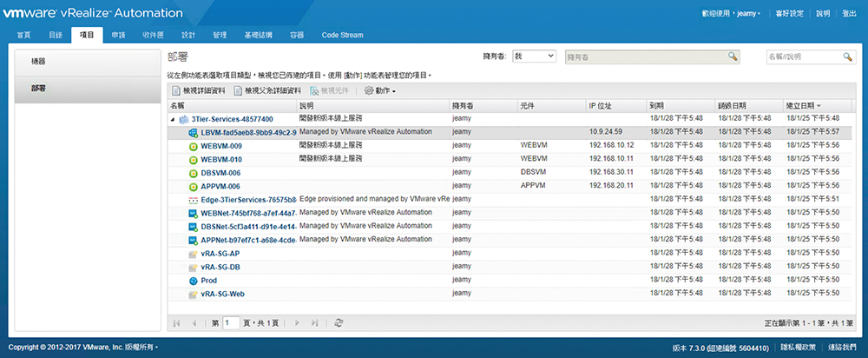Click the VMware vRealize Automation logo
This screenshot has height=358, width=868.
[x=93, y=12]
